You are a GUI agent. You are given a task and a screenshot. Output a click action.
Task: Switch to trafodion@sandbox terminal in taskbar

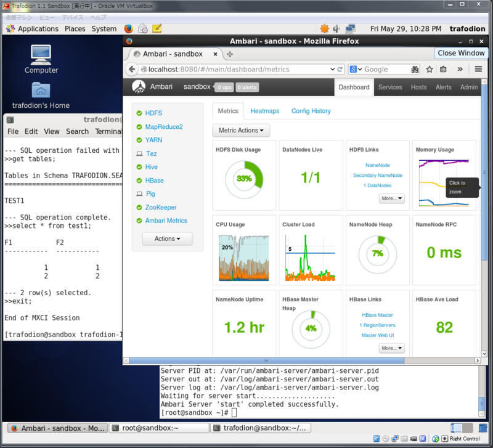pyautogui.click(x=261, y=428)
